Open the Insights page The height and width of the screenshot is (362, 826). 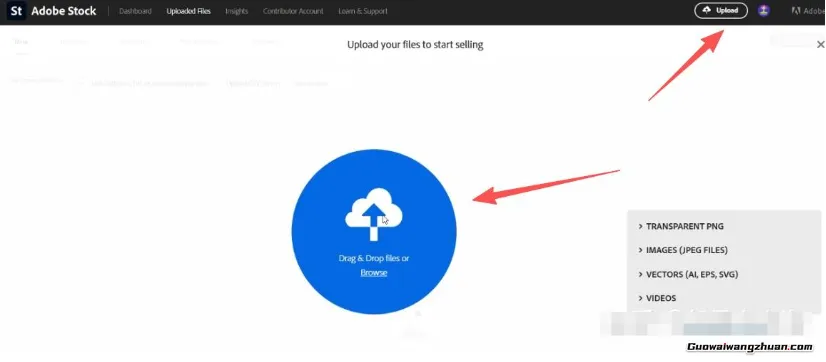[x=237, y=11]
